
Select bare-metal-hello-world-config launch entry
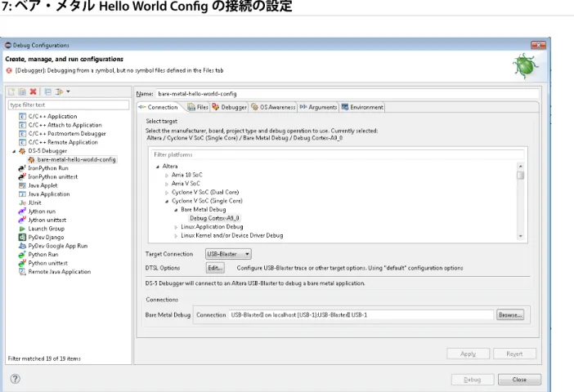(76, 160)
